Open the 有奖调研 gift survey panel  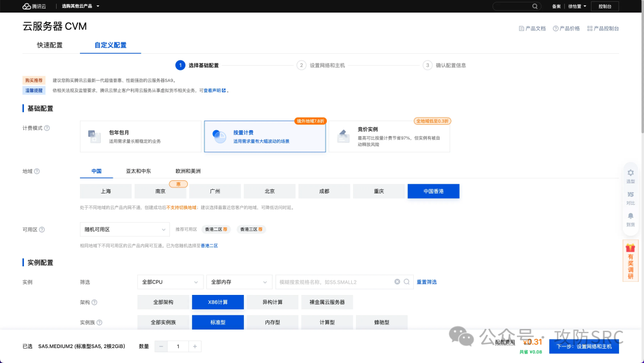631,261
